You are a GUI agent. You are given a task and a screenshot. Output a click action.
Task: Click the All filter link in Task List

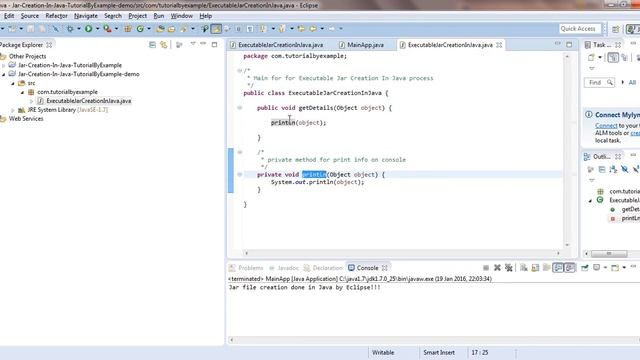click(632, 82)
